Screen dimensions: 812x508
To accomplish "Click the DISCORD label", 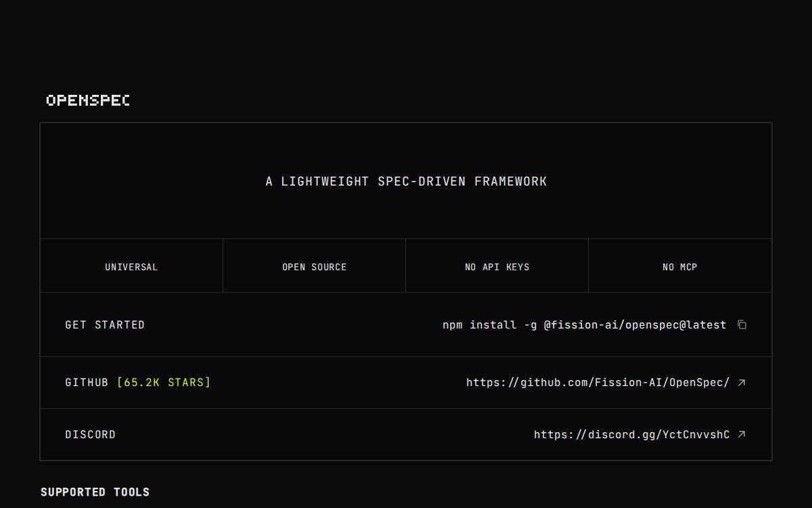I will pyautogui.click(x=90, y=435).
